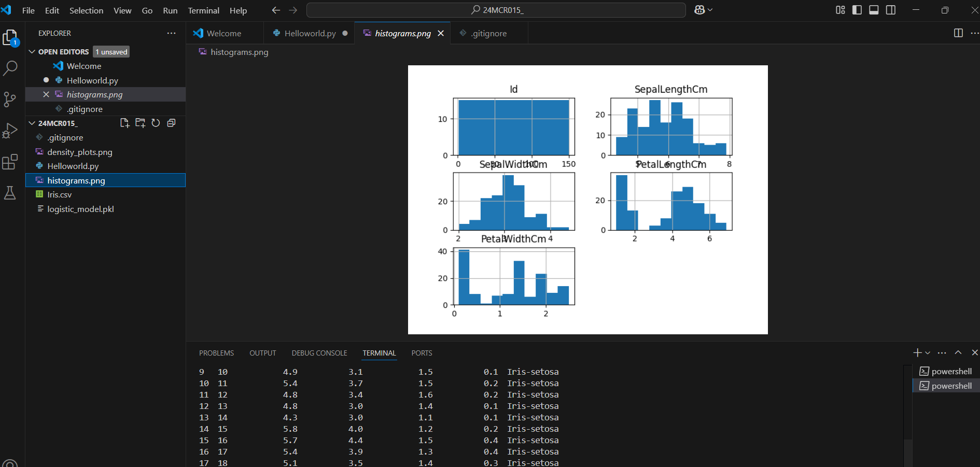Screen dimensions: 980x467
Task: Open terminal panel more actions
Action: [942, 352]
